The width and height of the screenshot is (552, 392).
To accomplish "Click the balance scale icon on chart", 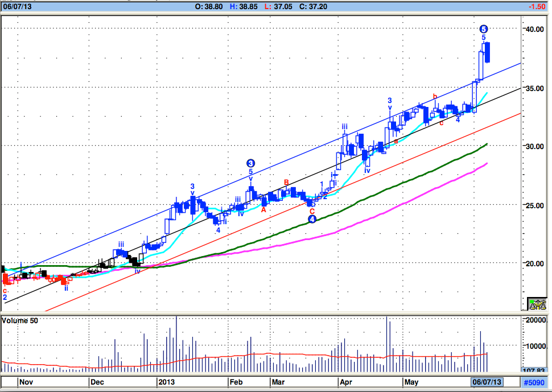I will [537, 304].
